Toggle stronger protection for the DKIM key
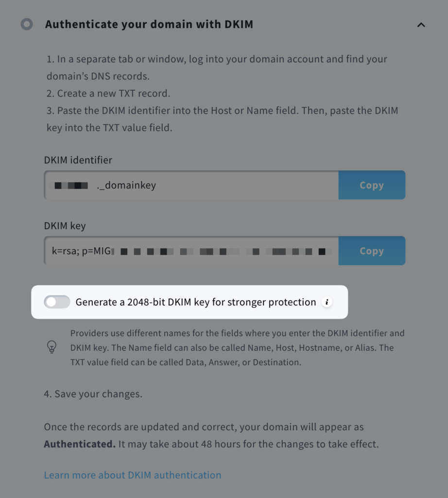 (57, 302)
